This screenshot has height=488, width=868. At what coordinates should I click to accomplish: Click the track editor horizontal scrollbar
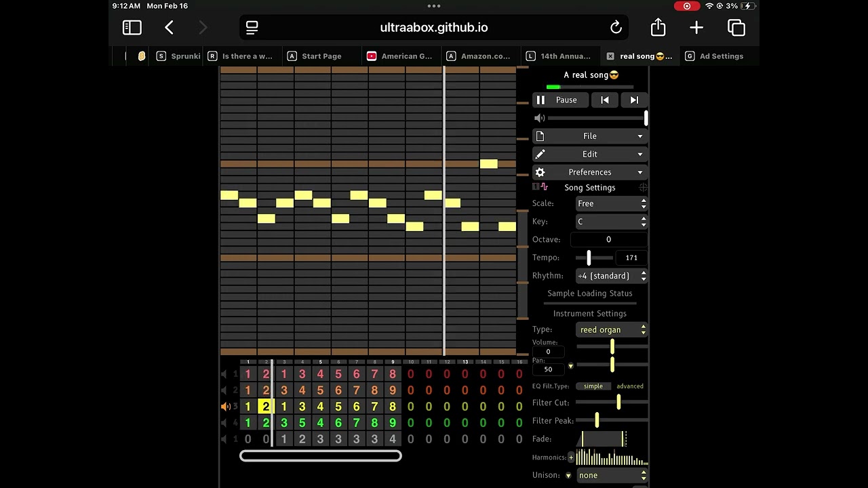(321, 456)
